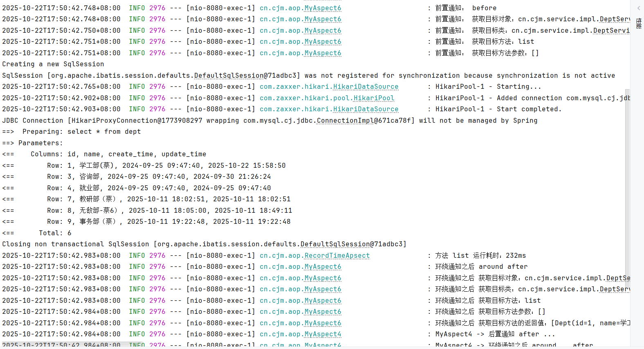Screen dimensions: 644x349
Task: Open MyAspect6 link on '前置通知: before' line
Action: [323, 8]
